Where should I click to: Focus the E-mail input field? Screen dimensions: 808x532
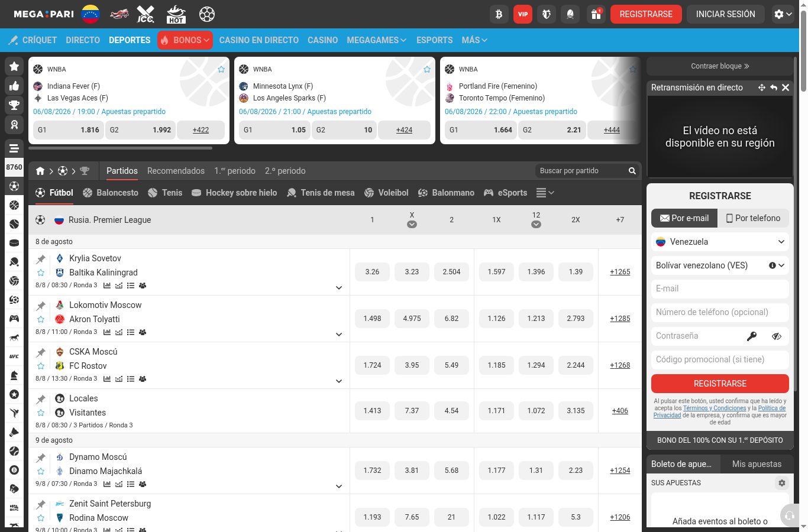coord(720,289)
